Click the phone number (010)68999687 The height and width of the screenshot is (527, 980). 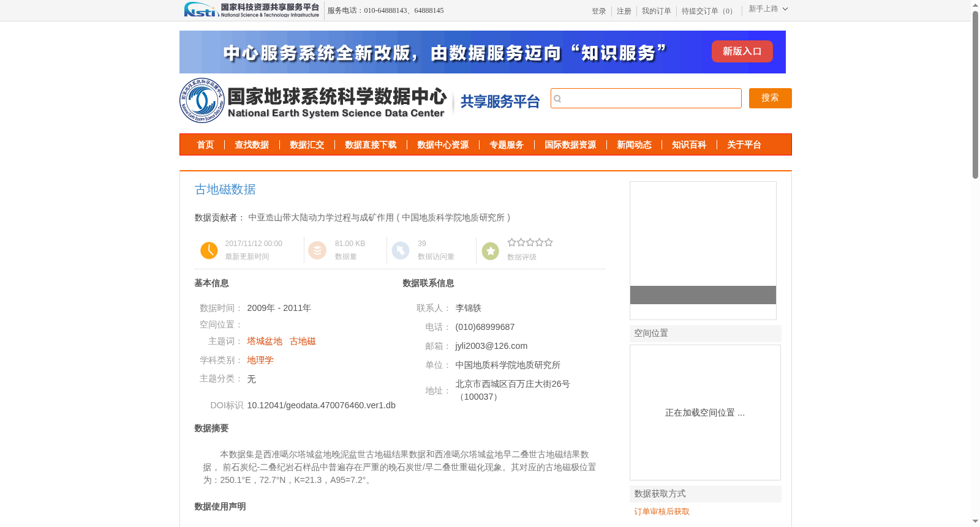[485, 327]
